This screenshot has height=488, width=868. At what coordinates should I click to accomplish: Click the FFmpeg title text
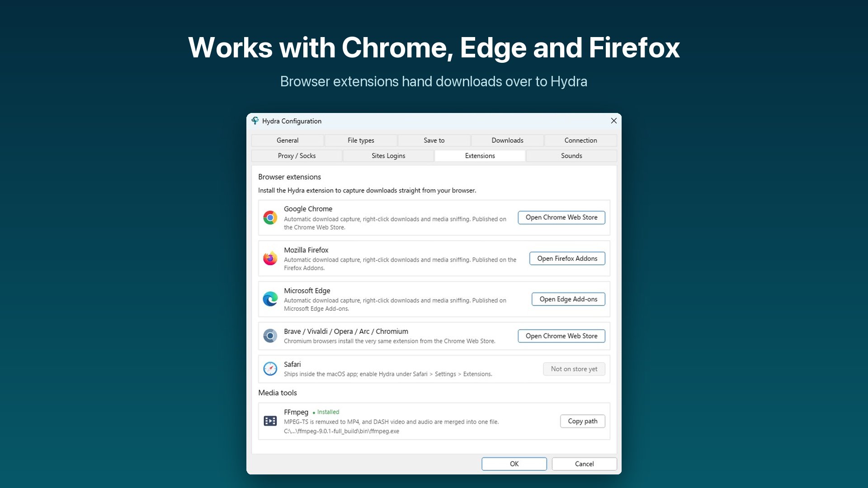[296, 412]
